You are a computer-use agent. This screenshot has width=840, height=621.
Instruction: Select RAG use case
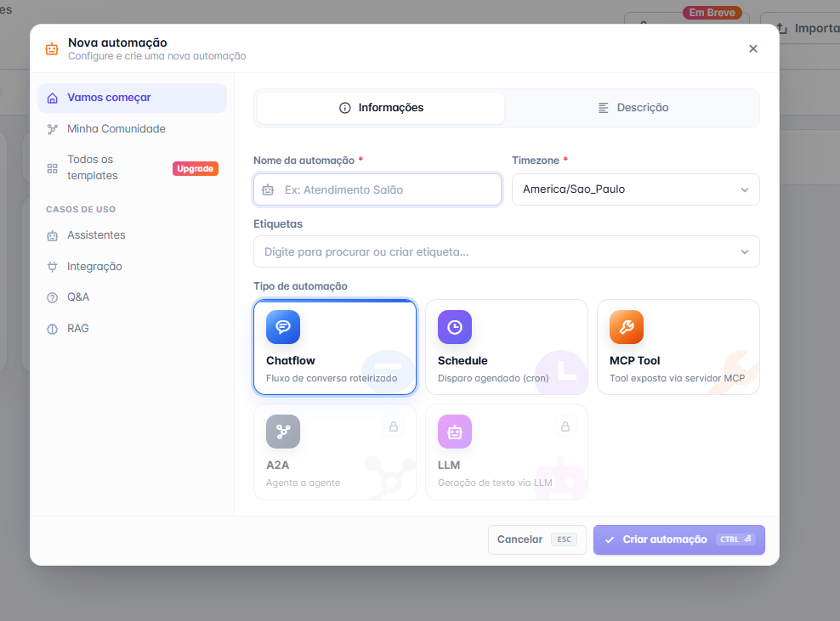132,329
